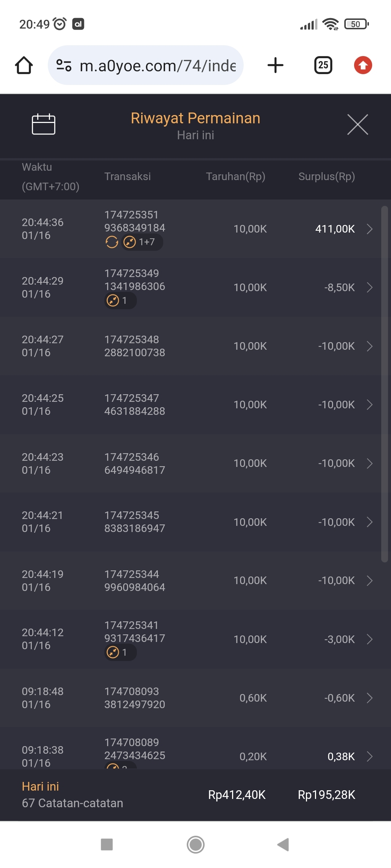The width and height of the screenshot is (391, 868).
Task: Focus the m.a0yoe.com address bar
Action: point(157,65)
